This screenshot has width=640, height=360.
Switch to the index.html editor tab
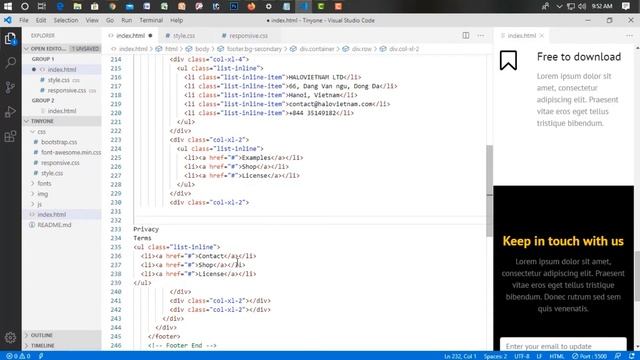pos(130,36)
